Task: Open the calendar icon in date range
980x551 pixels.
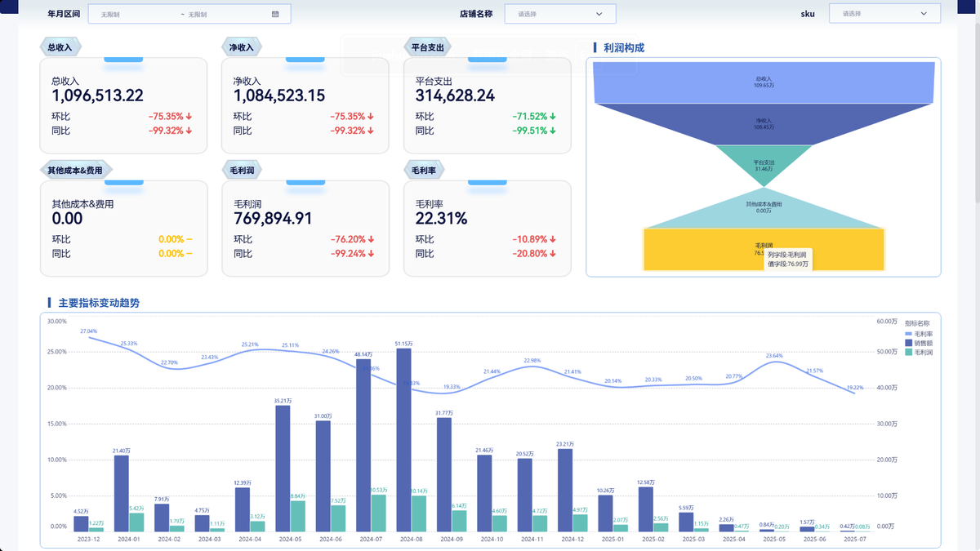Action: pos(275,14)
